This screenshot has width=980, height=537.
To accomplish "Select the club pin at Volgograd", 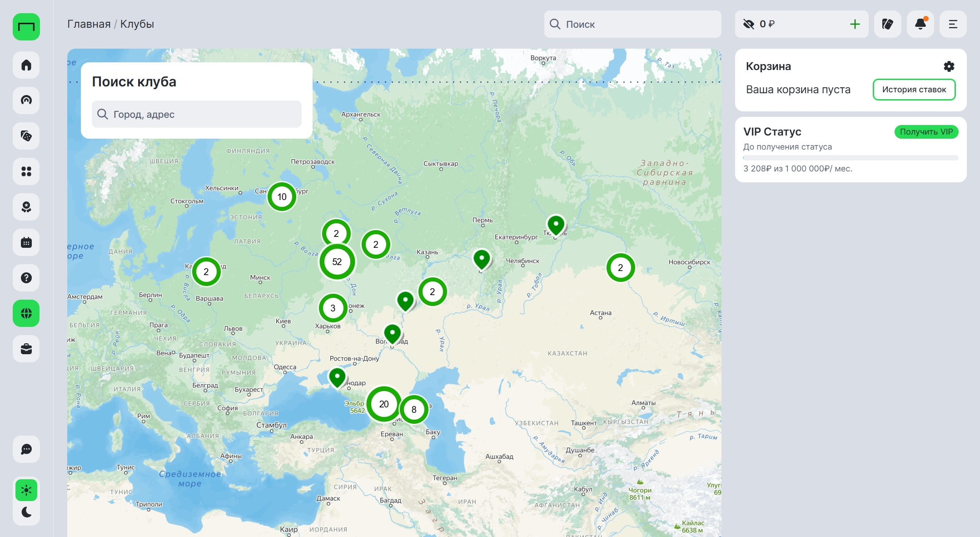I will point(393,334).
